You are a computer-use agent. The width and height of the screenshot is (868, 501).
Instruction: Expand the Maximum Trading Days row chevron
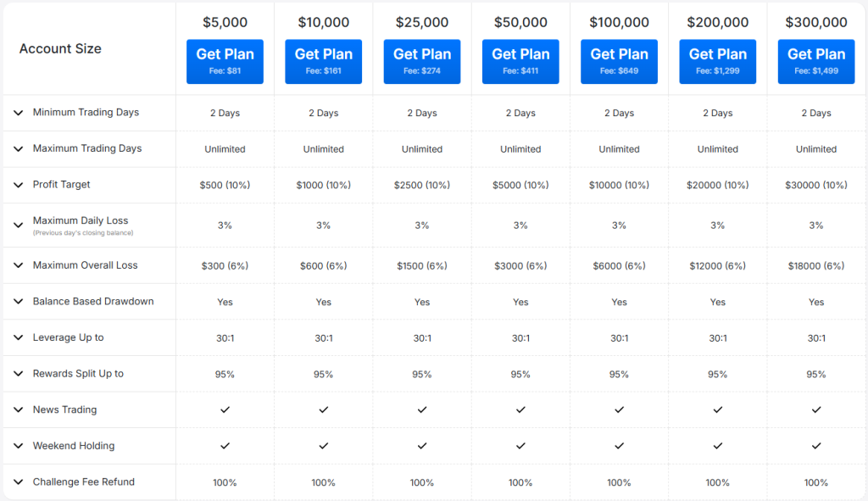pos(18,149)
